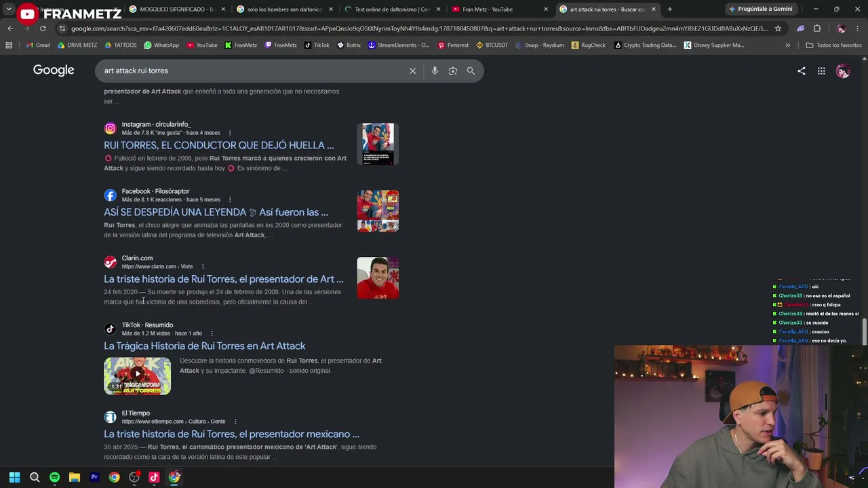The height and width of the screenshot is (488, 868).
Task: Open OBS Studio from the taskbar
Action: pyautogui.click(x=134, y=477)
